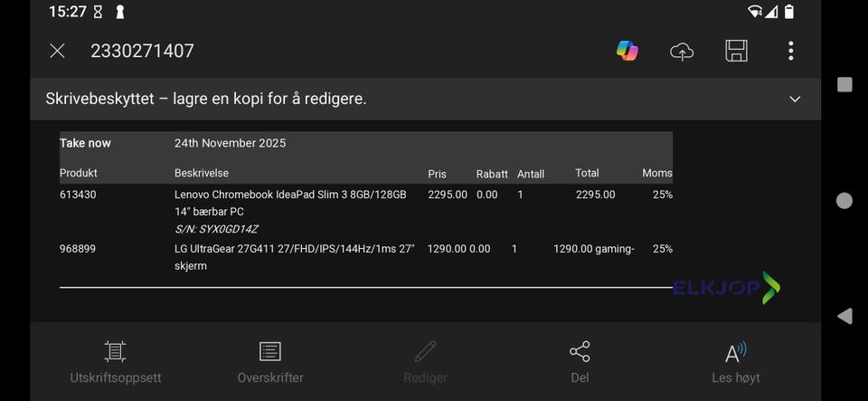Image resolution: width=868 pixels, height=401 pixels.
Task: Tap the Take now heading
Action: 85,143
